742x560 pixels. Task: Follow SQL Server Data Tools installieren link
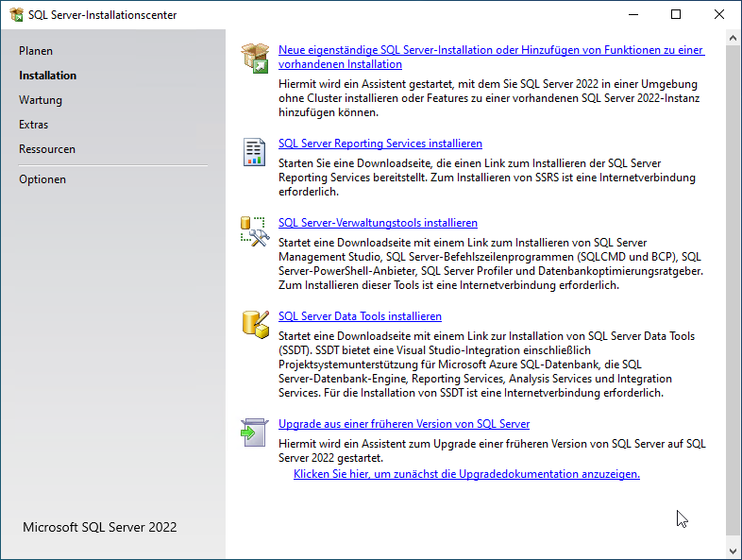tap(360, 316)
